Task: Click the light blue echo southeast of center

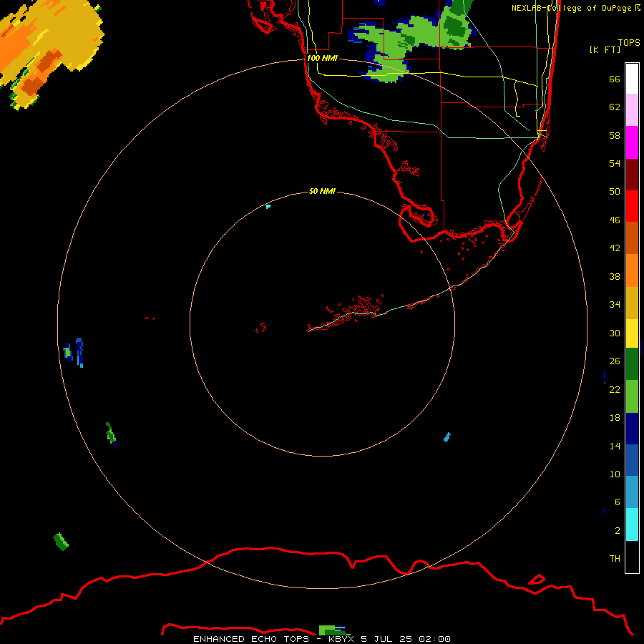Action: 447,437
